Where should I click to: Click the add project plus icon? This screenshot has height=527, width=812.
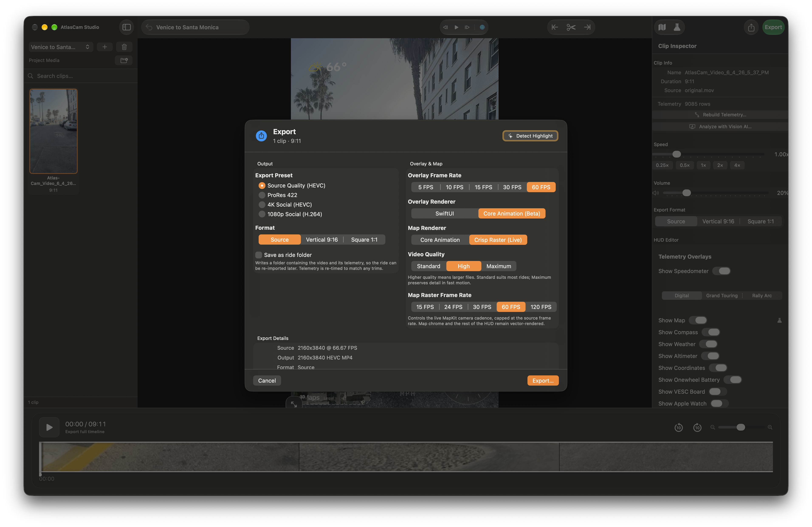(105, 47)
